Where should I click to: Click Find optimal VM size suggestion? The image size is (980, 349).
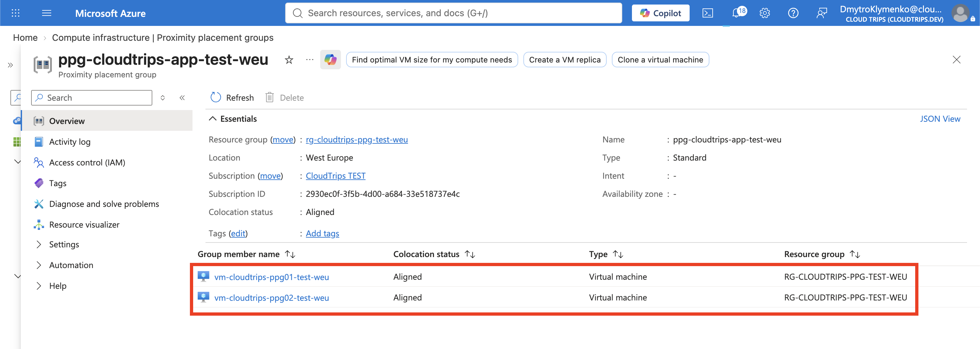click(432, 60)
